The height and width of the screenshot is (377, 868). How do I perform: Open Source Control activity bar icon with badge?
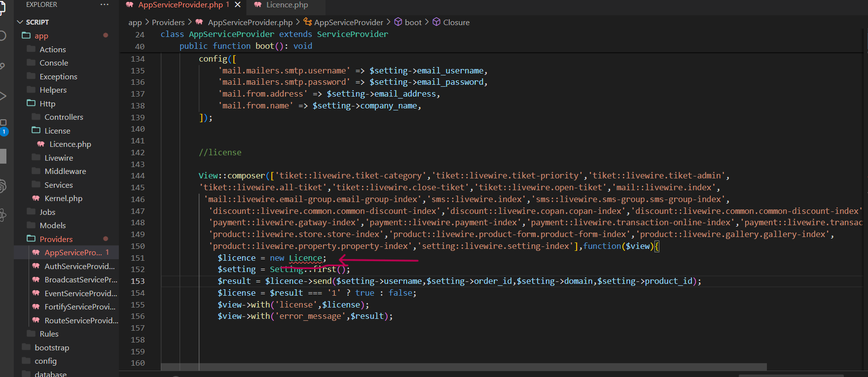tap(3, 127)
